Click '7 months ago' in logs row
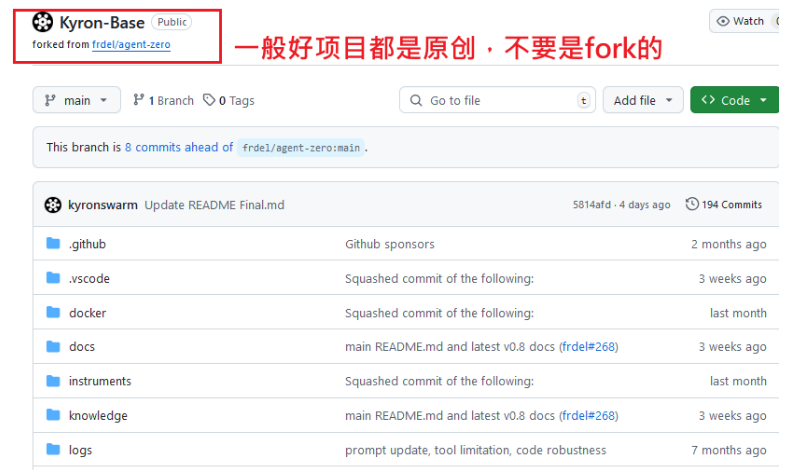Viewport: 790px width, 470px height. [x=729, y=450]
